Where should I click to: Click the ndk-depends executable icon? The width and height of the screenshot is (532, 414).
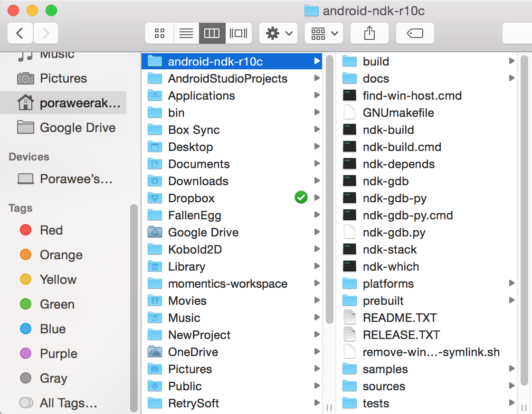[x=350, y=164]
